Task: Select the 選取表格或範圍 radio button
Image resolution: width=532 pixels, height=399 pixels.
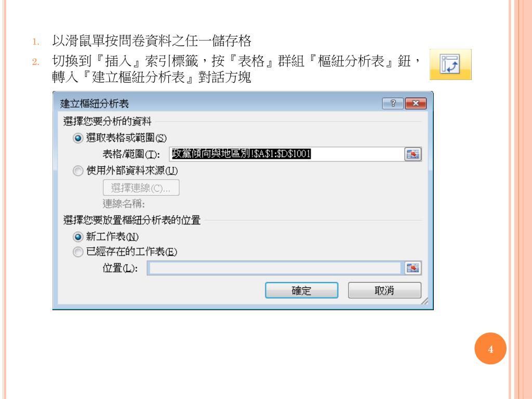Action: (x=78, y=138)
